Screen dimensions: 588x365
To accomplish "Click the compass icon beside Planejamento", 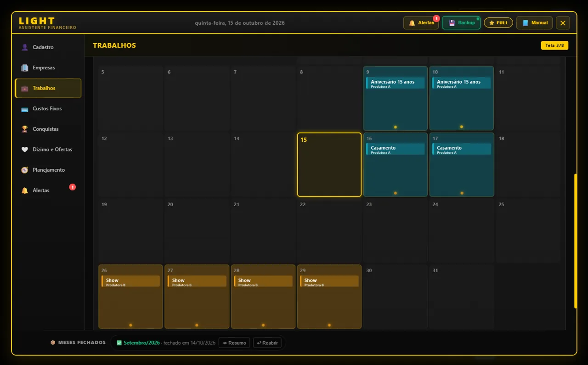I will (25, 170).
